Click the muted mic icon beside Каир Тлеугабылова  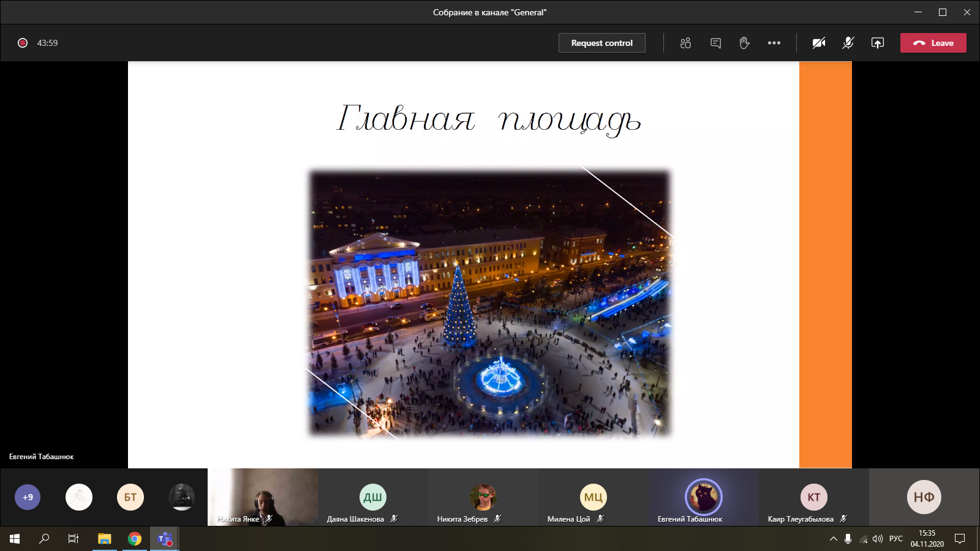[843, 519]
